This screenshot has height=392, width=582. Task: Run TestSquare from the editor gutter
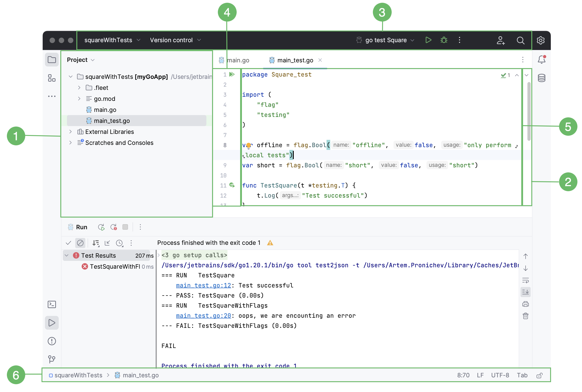(x=232, y=185)
